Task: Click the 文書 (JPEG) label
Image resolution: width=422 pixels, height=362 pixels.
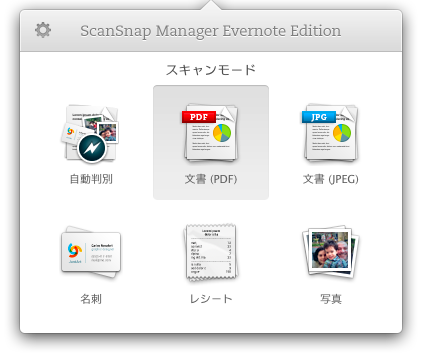Action: 331,179
